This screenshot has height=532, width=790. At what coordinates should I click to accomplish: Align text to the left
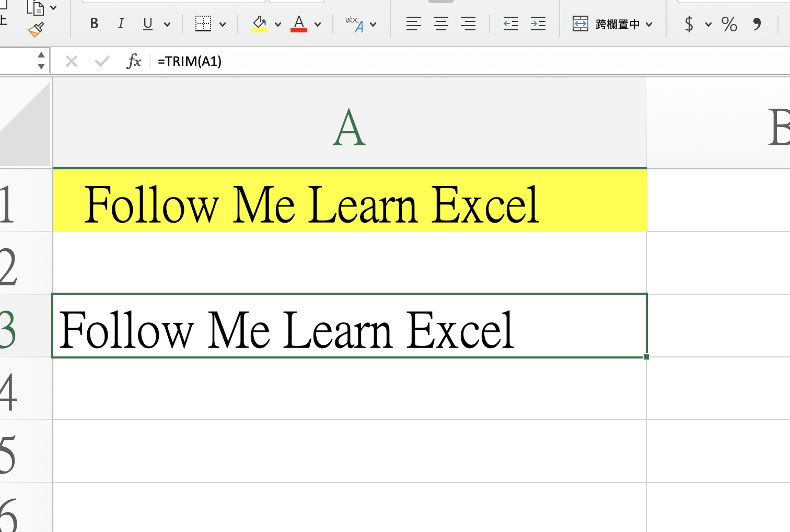[414, 24]
